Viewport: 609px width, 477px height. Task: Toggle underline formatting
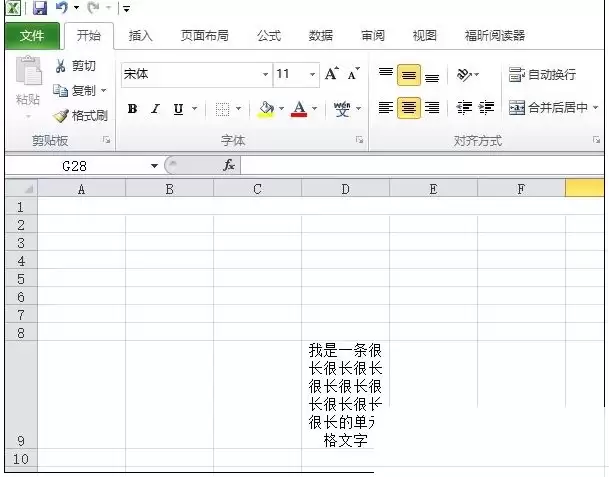click(x=178, y=109)
